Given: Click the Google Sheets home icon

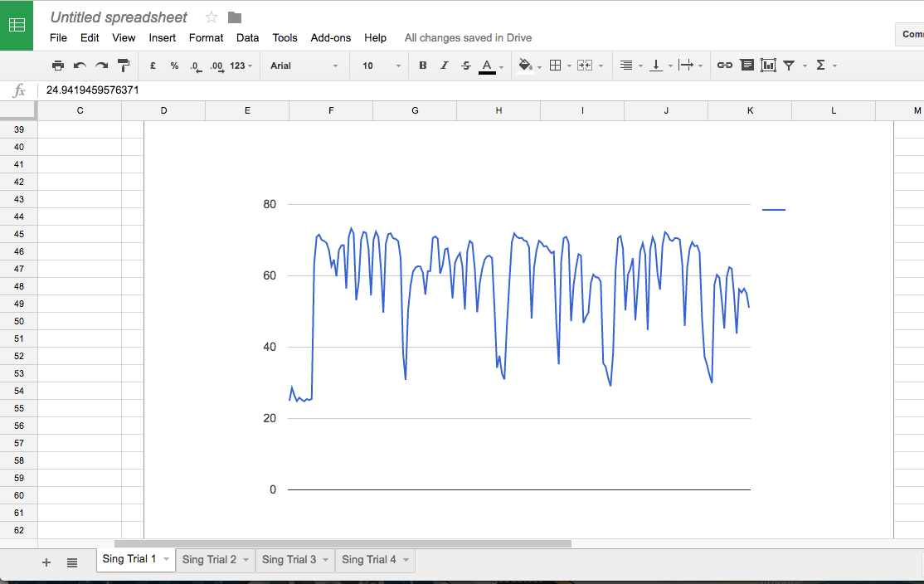Looking at the screenshot, I should (17, 26).
